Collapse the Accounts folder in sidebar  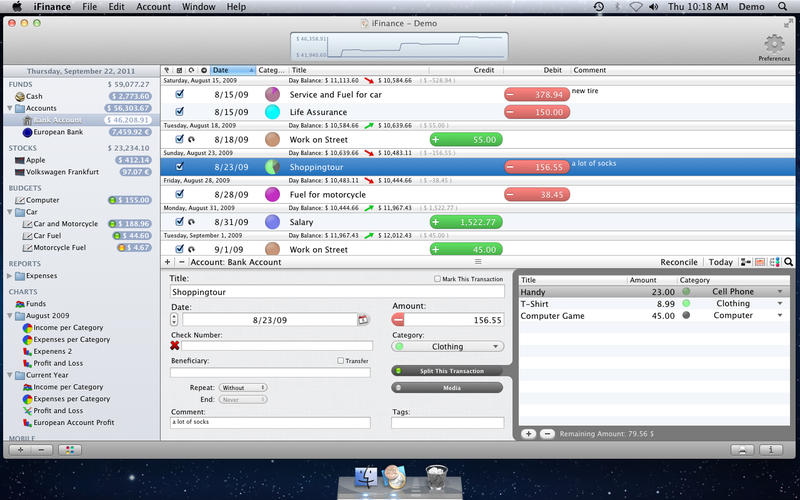coord(8,108)
